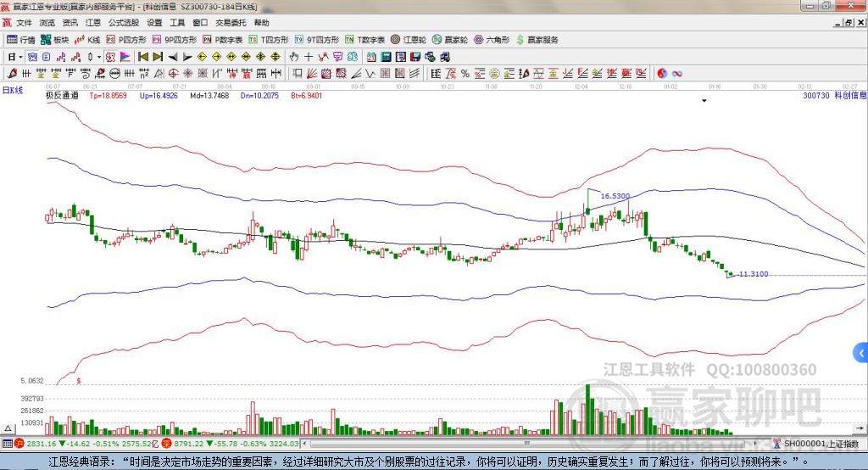Launch the 江恩轮 Gann wheel tool
Image resolution: width=868 pixels, height=470 pixels.
coord(412,40)
